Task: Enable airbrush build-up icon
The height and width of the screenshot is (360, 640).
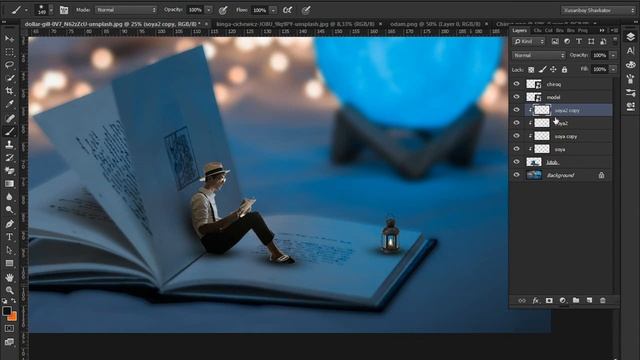Action: 287,10
